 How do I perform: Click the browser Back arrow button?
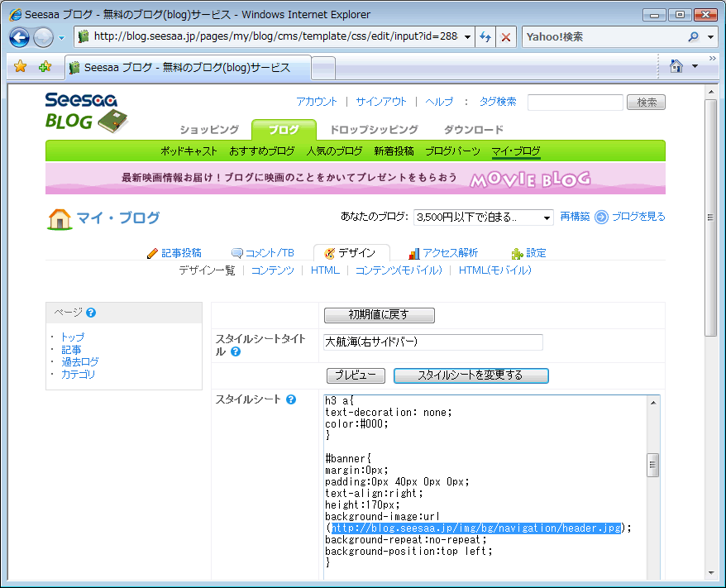click(19, 37)
